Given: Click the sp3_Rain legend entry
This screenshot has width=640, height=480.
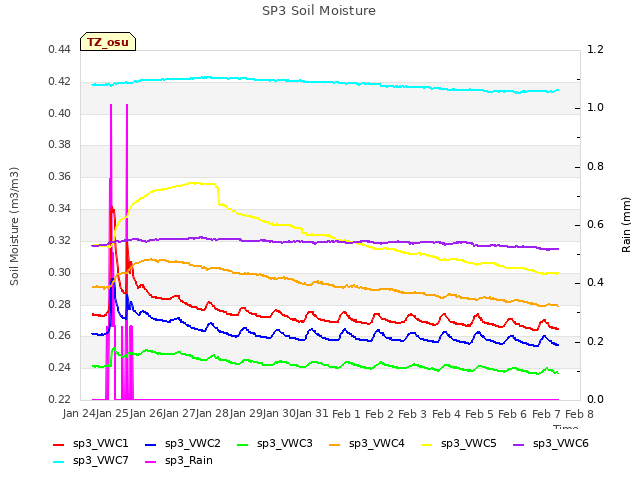Looking at the screenshot, I should tap(179, 461).
